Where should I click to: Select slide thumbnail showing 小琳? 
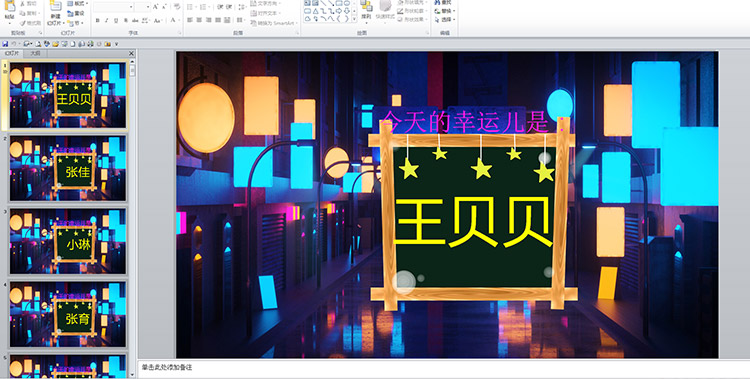click(68, 241)
